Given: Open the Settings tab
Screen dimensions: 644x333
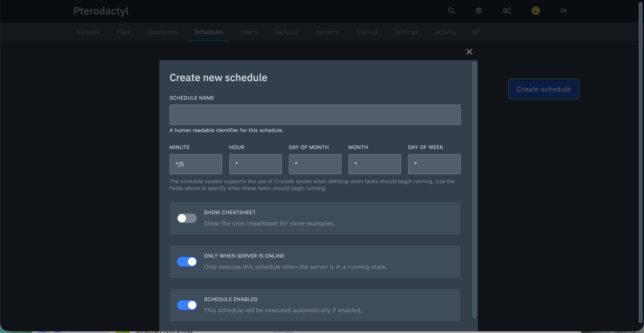Looking at the screenshot, I should [x=406, y=32].
